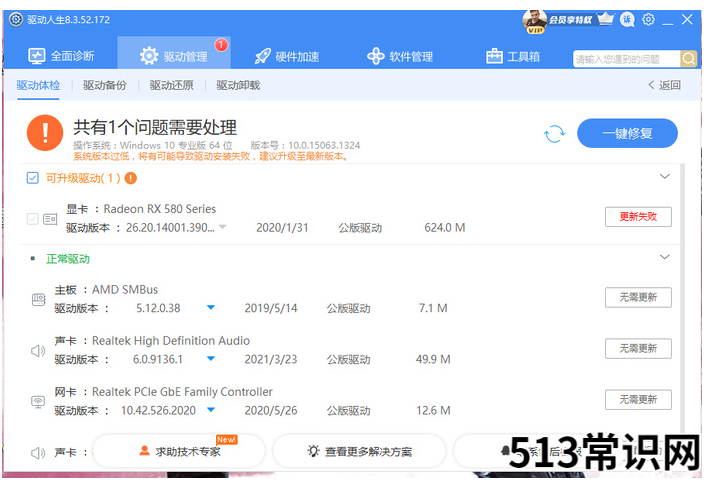The height and width of the screenshot is (483, 710).
Task: Click the lightbulb icon for more solutions
Action: tap(313, 450)
